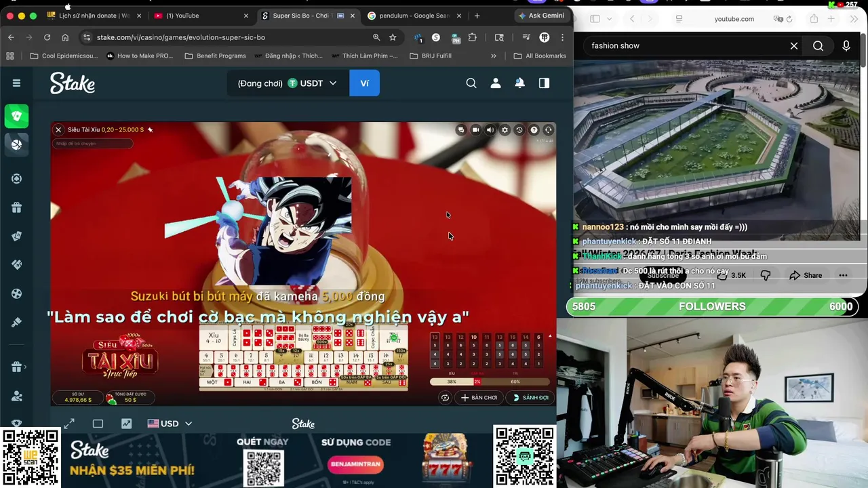This screenshot has width=868, height=488.
Task: Open the game settings gear
Action: (x=505, y=130)
